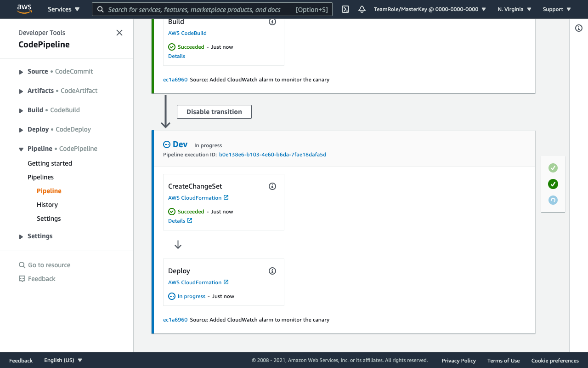
Task: Click the Go to resource field
Action: 49,265
